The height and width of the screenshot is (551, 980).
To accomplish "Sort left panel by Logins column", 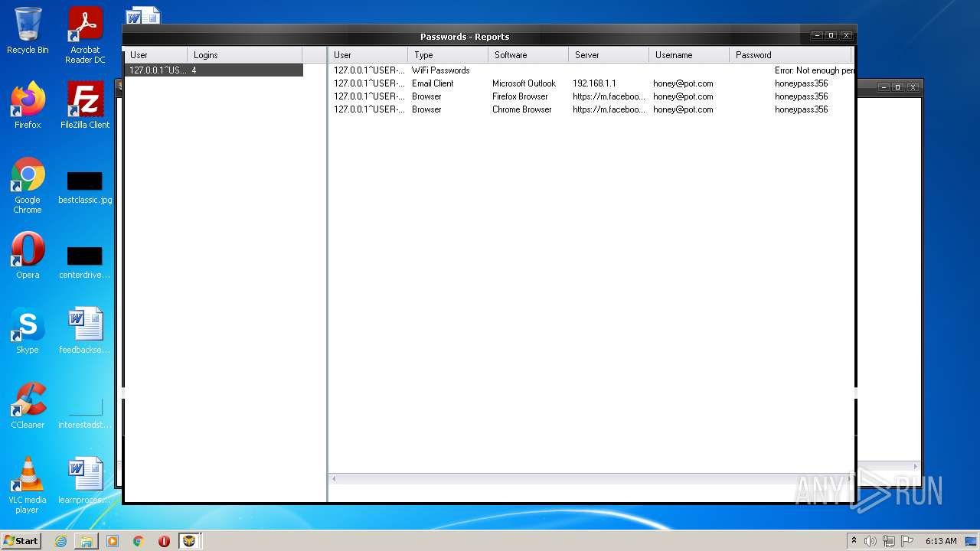I will click(245, 55).
